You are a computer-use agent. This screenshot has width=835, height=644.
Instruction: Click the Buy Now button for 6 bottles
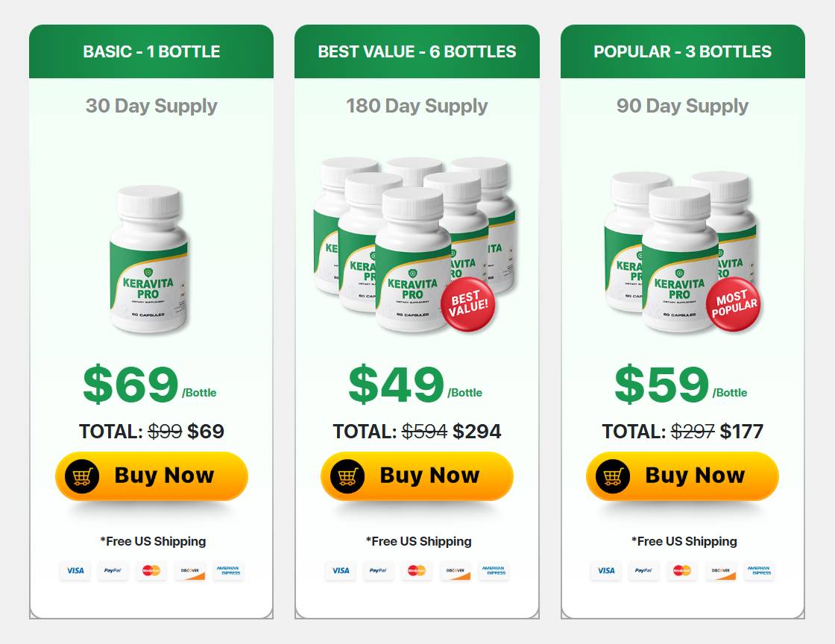tap(417, 476)
